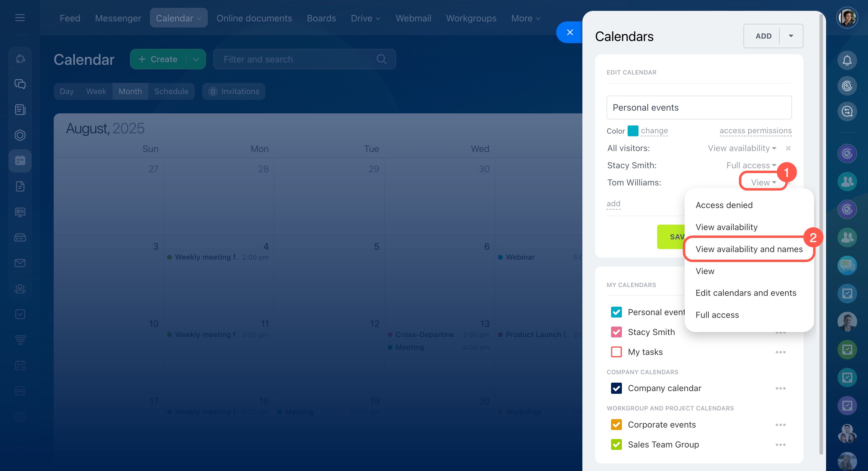Open the messenger chat icon in left sidebar
The height and width of the screenshot is (471, 868).
pos(20,84)
